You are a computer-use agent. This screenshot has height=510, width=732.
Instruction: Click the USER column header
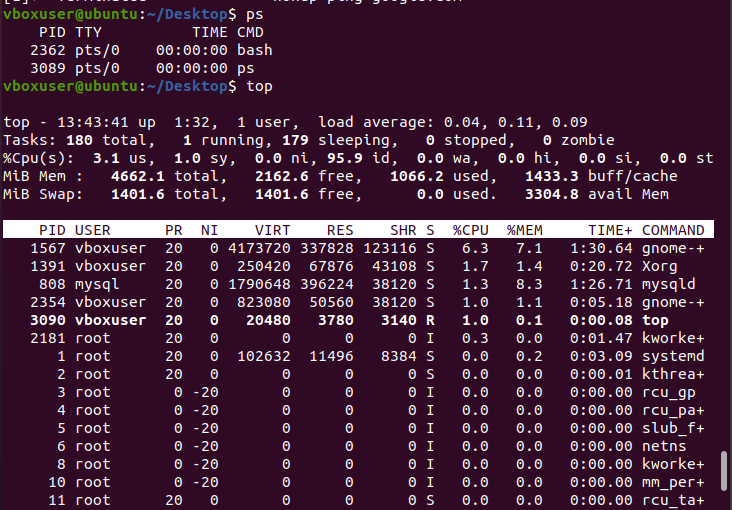[x=92, y=230]
